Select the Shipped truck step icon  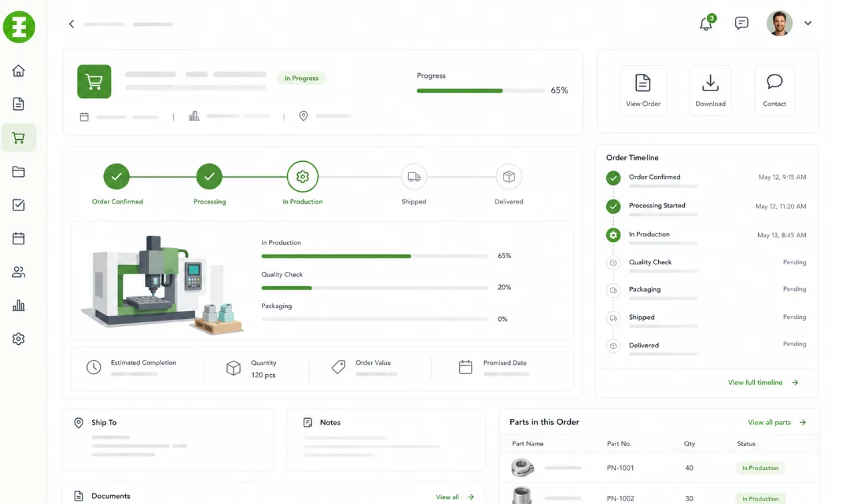[414, 177]
